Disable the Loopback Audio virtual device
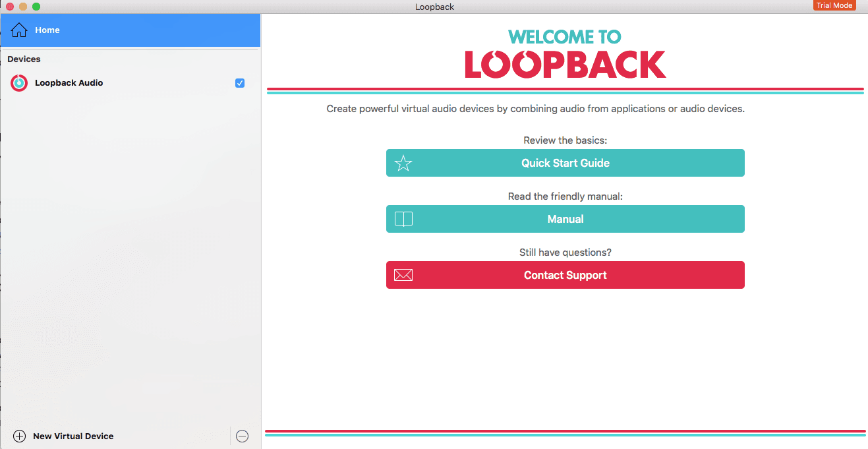Screen dimensions: 868x449 click(240, 82)
